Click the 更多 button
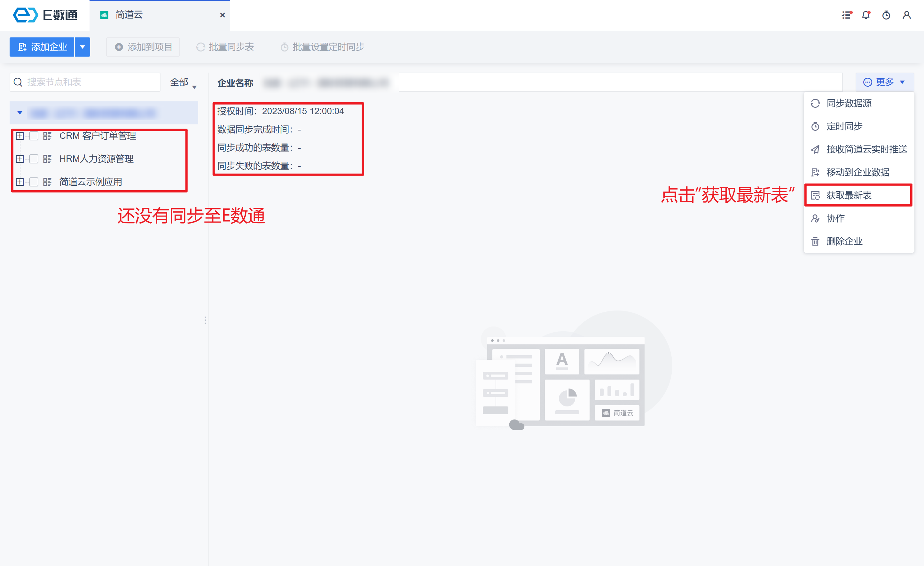This screenshot has height=566, width=924. 884,82
